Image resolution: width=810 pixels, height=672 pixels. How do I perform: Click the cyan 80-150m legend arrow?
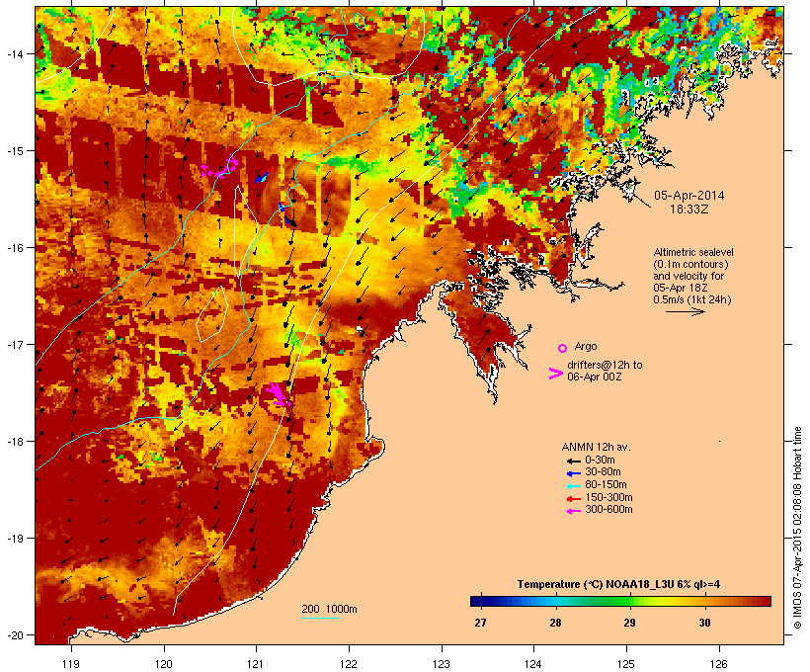(573, 486)
